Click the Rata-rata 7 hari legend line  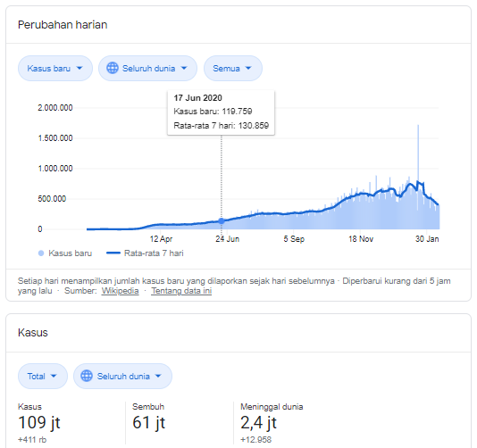[113, 253]
